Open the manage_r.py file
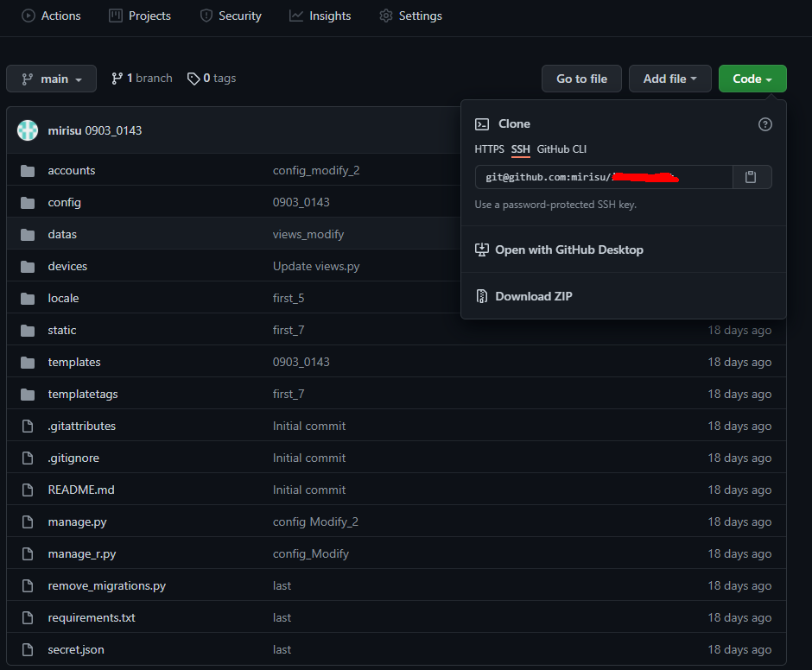 pyautogui.click(x=82, y=554)
